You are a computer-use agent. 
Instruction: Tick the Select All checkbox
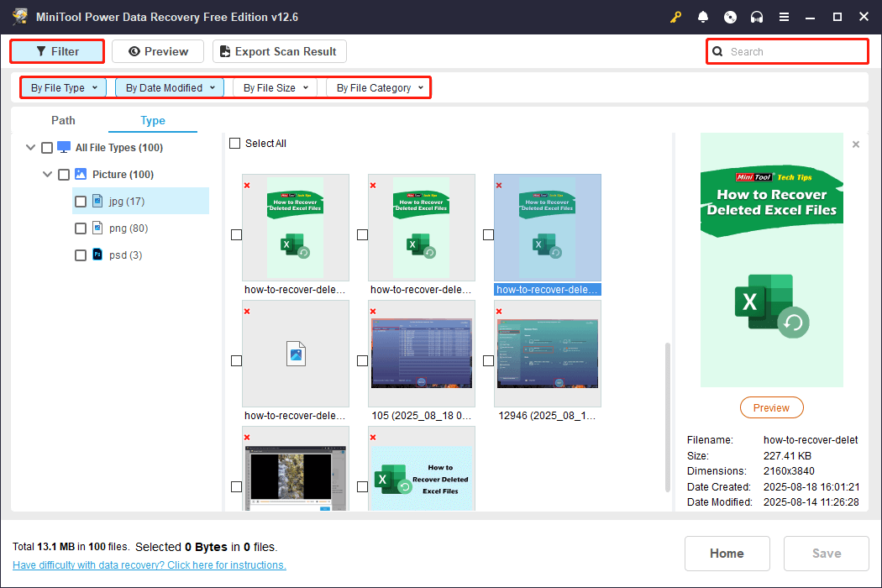pyautogui.click(x=235, y=144)
